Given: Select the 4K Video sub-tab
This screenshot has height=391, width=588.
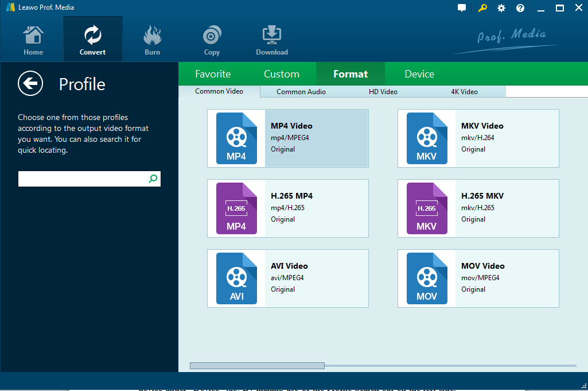Looking at the screenshot, I should click(464, 92).
